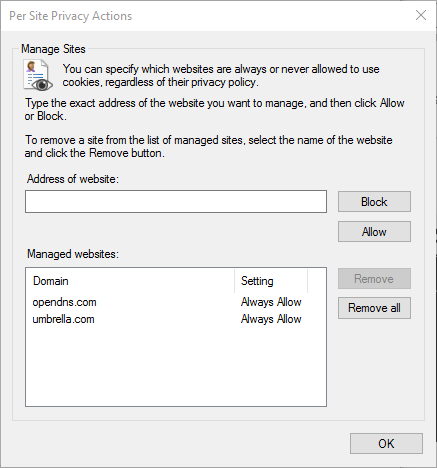
Task: Sort by the Setting column header
Action: click(x=271, y=281)
